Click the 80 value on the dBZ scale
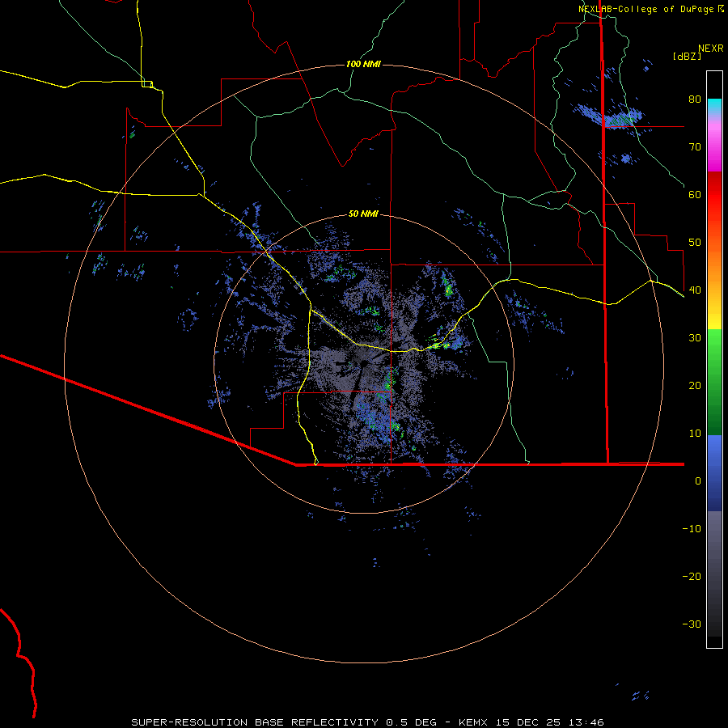 coord(695,99)
